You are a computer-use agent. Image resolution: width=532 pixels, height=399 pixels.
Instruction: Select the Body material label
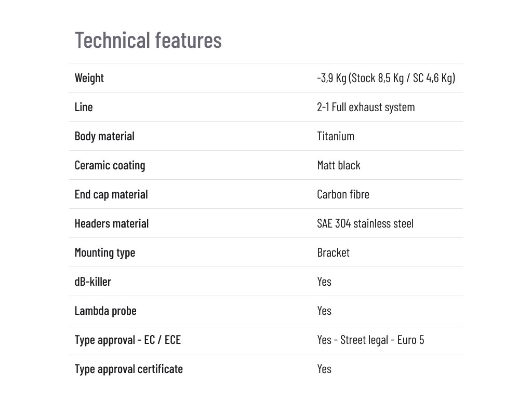click(x=104, y=137)
